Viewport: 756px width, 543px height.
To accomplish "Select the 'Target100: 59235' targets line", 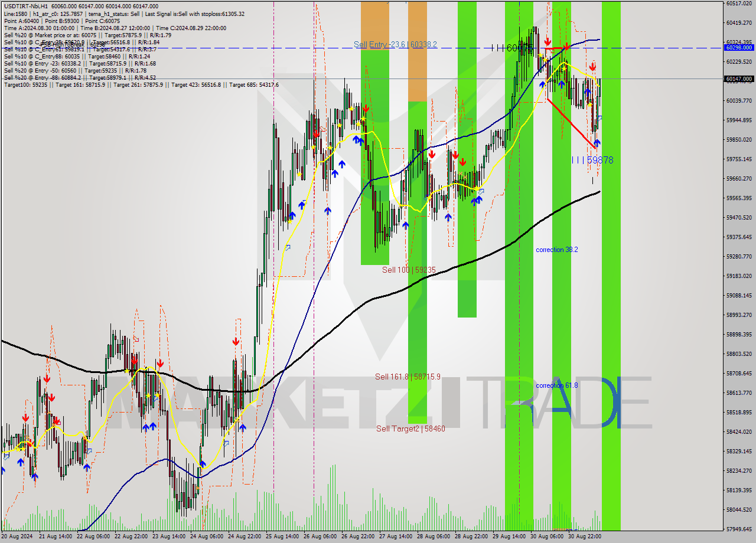I will (141, 84).
